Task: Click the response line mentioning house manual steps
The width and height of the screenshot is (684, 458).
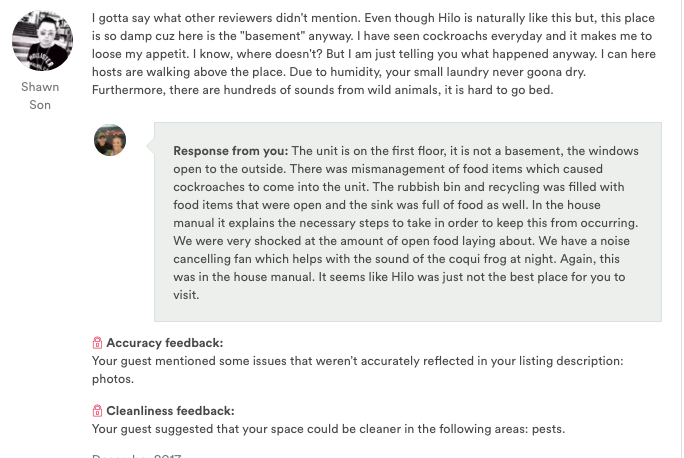Action: pos(406,223)
